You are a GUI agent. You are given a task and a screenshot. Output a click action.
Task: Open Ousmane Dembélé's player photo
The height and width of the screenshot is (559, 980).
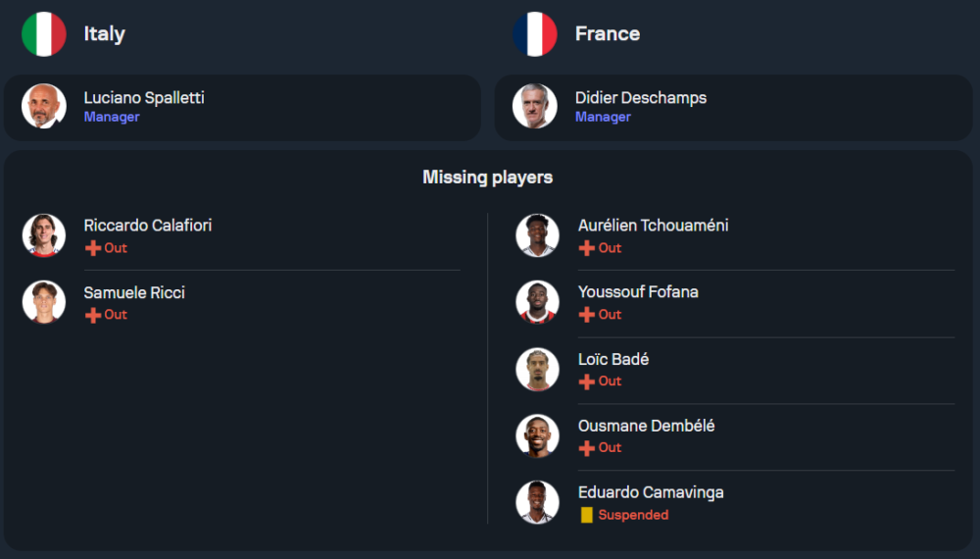click(x=538, y=435)
